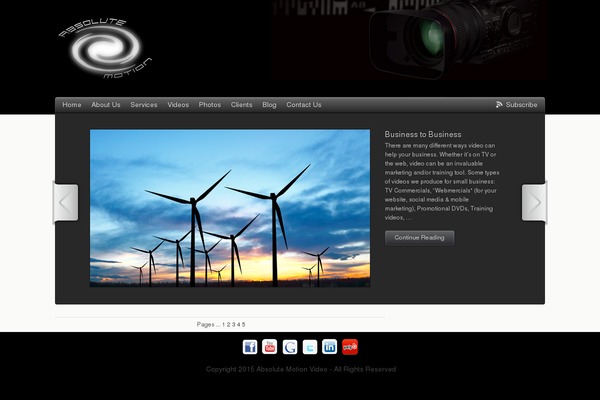The image size is (600, 400).
Task: Open the red Yelp social icon
Action: [x=350, y=347]
